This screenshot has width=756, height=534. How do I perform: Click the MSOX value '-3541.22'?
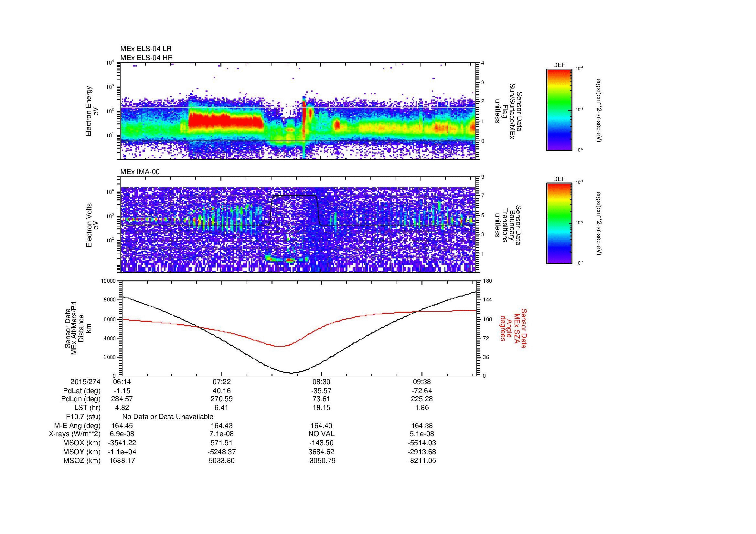point(122,443)
